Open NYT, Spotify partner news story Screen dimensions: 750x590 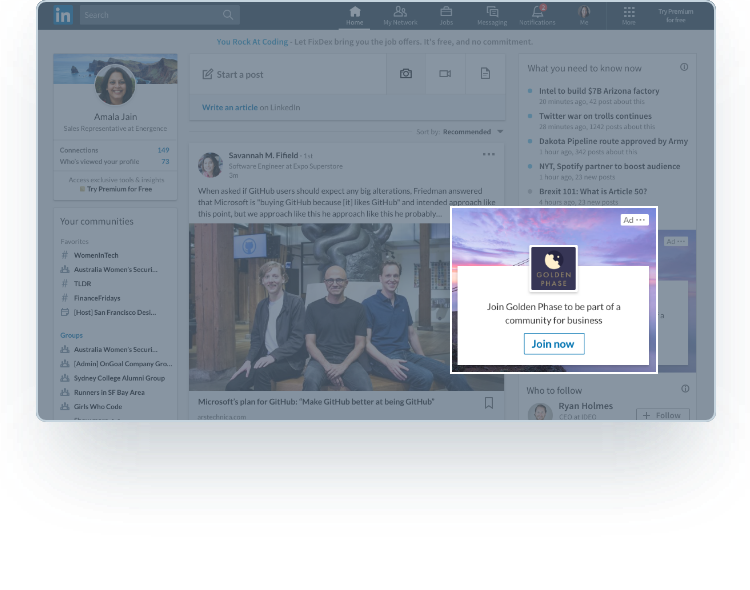coord(609,166)
